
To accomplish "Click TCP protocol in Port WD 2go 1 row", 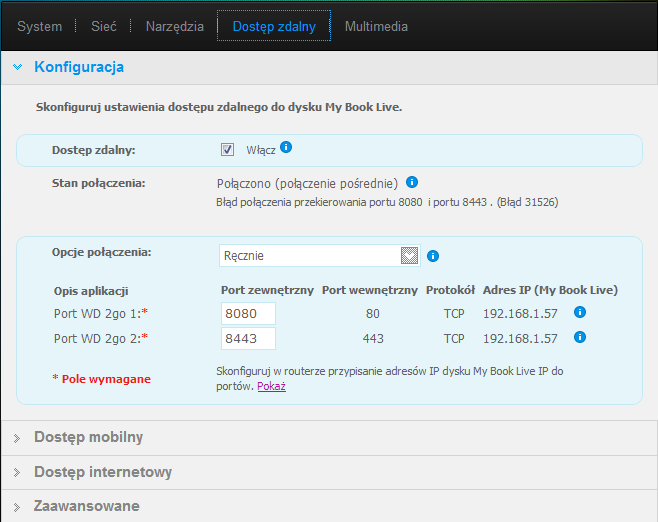I will [454, 313].
